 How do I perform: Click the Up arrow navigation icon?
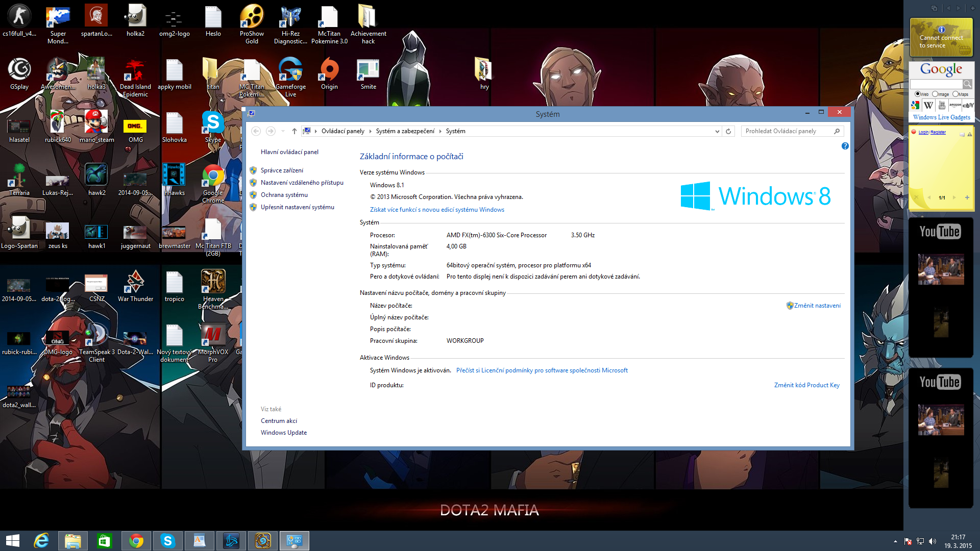coord(295,131)
